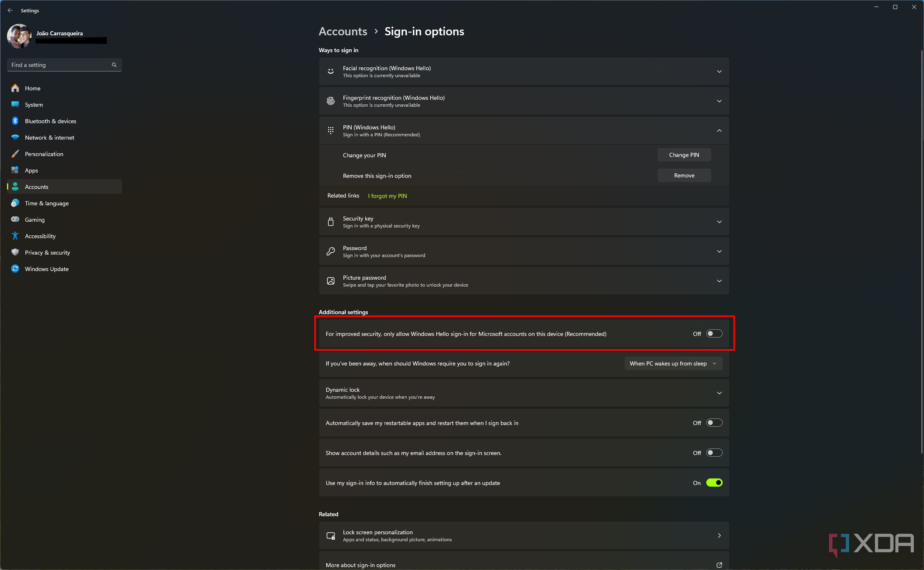The height and width of the screenshot is (570, 924).
Task: Click the facial recognition smiley icon
Action: (331, 71)
